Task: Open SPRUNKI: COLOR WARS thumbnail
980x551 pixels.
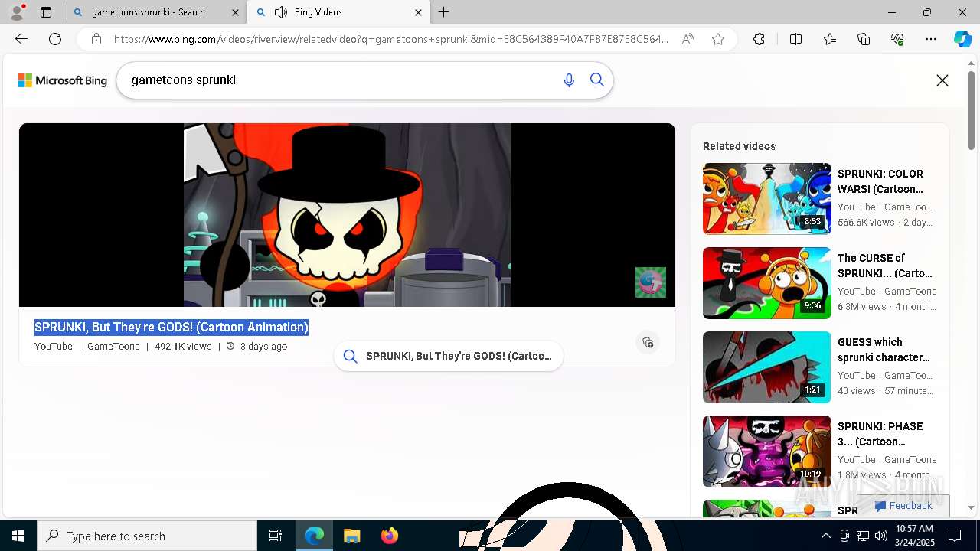Action: [766, 198]
